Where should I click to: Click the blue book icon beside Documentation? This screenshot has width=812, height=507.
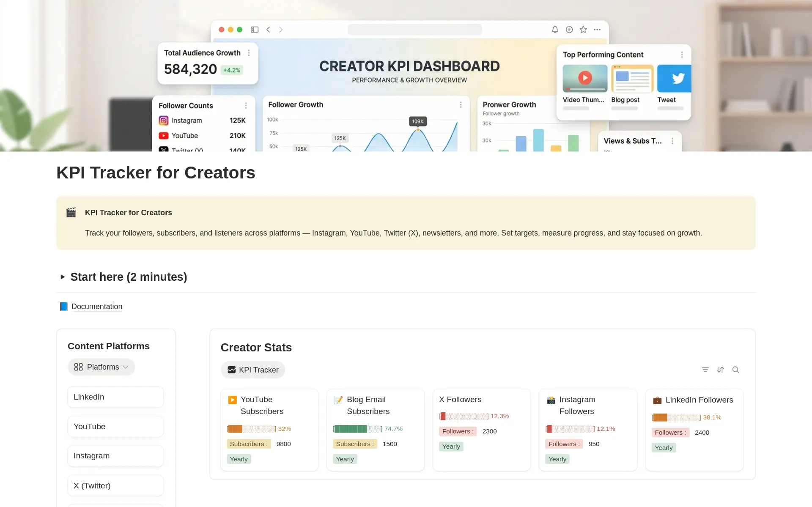pos(63,307)
